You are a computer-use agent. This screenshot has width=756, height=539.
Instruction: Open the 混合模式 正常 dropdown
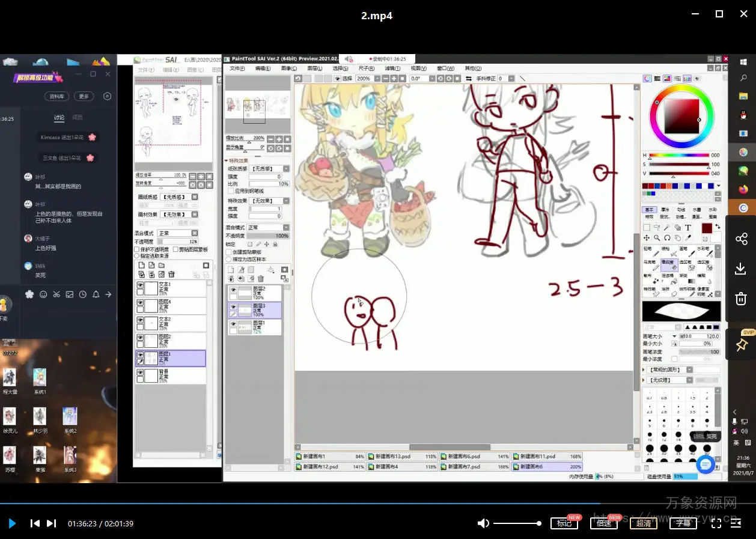pos(268,228)
